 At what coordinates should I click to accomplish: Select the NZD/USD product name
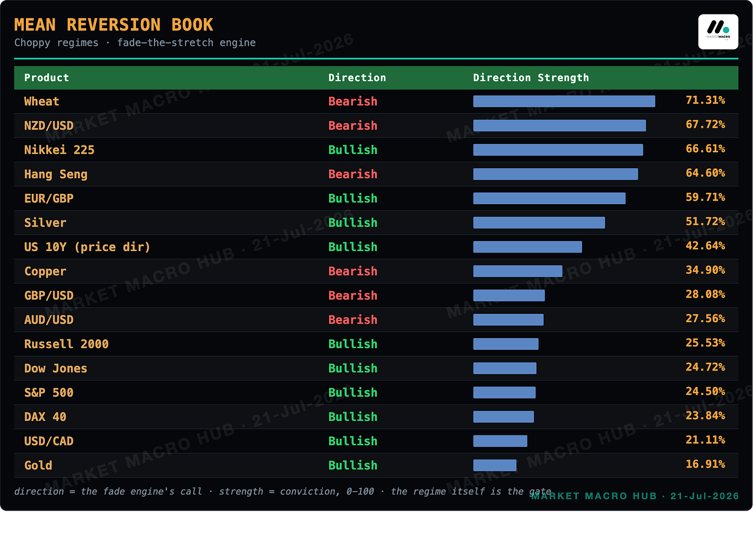click(x=49, y=126)
